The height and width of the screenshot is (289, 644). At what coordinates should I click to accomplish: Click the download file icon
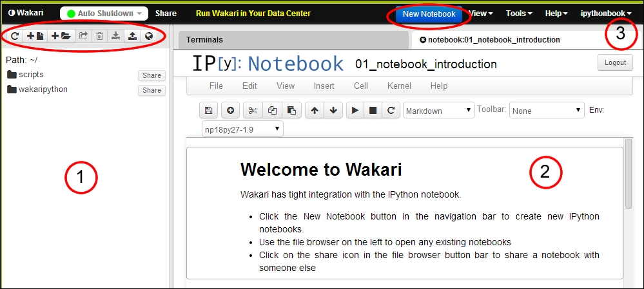[116, 36]
